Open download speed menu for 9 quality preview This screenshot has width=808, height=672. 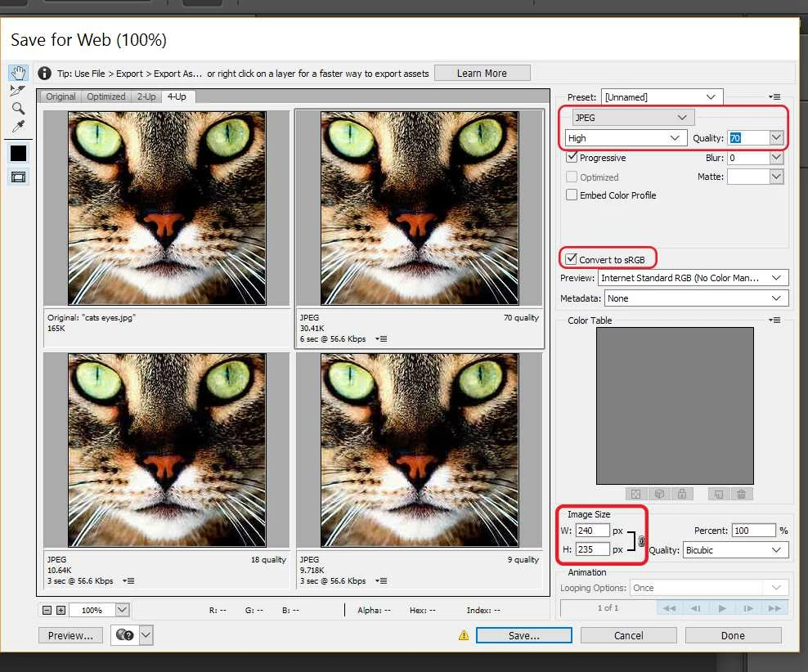(381, 581)
